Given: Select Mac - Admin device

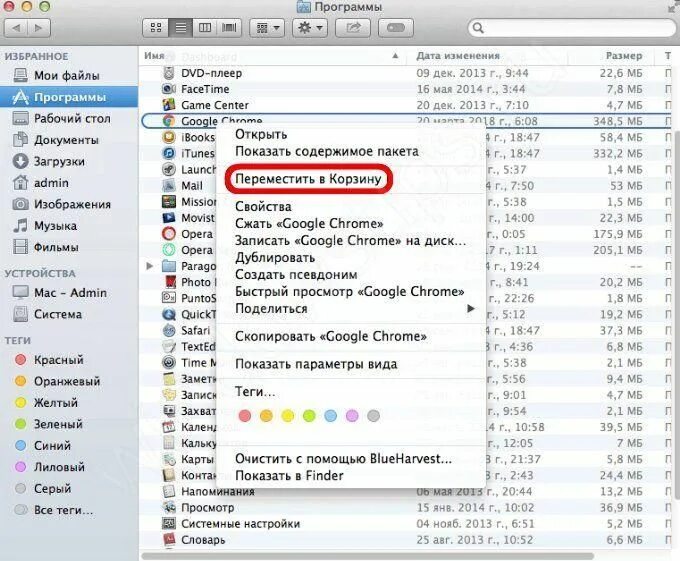Looking at the screenshot, I should pyautogui.click(x=69, y=293).
